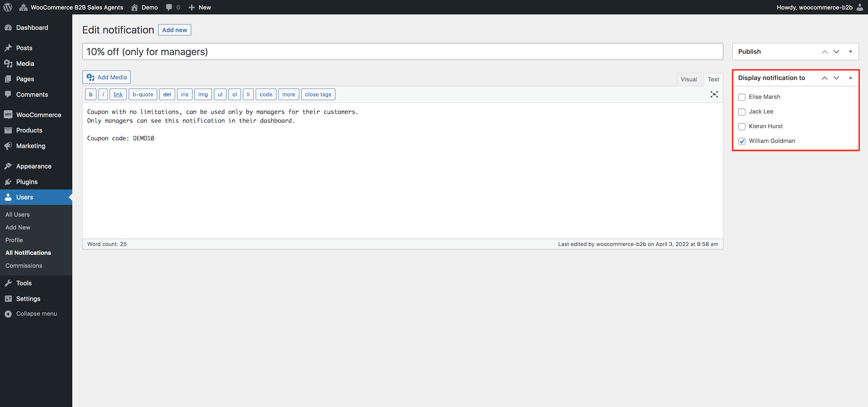
Task: Click the Tools wrench icon
Action: pyautogui.click(x=8, y=283)
